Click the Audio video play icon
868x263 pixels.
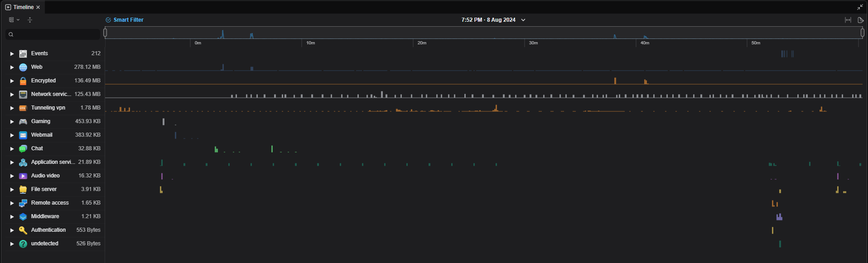point(23,176)
